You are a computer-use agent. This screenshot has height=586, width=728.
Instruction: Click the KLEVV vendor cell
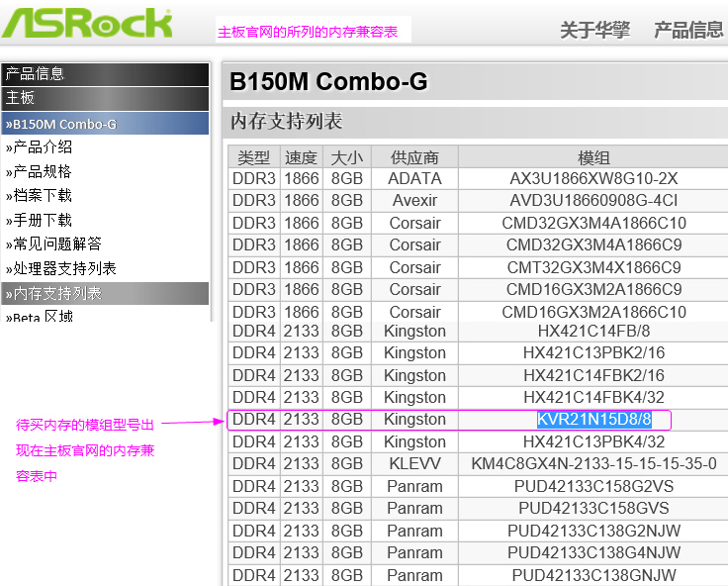pos(414,464)
